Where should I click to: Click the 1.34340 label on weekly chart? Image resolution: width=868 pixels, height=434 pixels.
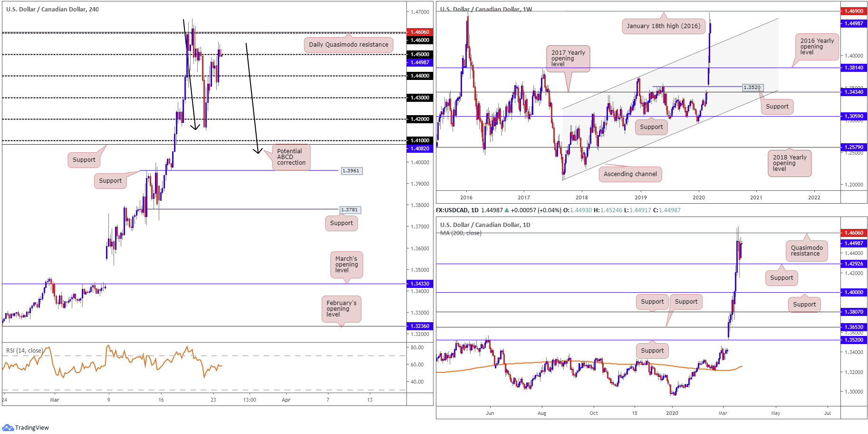[854, 92]
